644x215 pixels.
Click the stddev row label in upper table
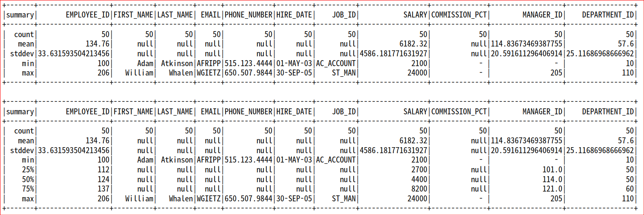22,53
